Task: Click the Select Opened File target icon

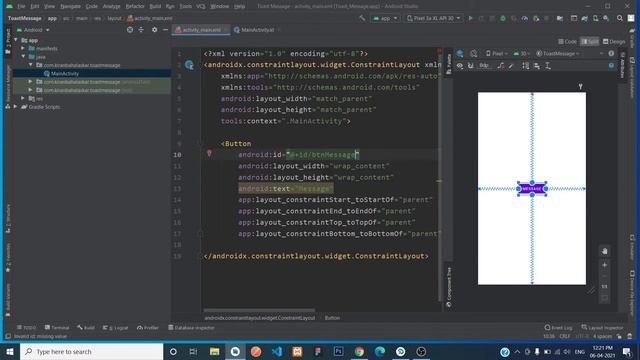Action: [x=130, y=30]
